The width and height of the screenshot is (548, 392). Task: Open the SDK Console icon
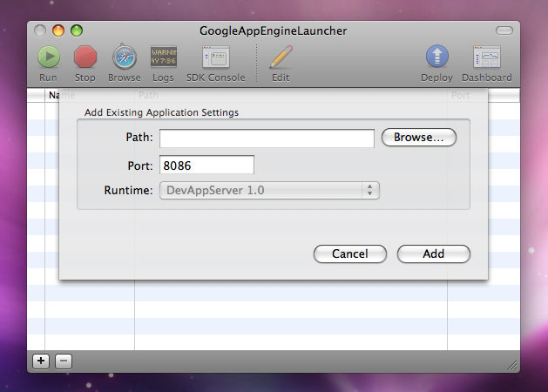216,57
